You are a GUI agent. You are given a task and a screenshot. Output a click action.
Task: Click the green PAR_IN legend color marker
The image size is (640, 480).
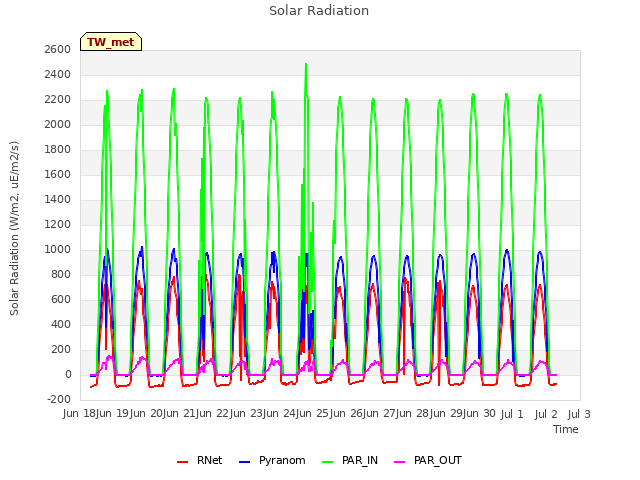tap(328, 462)
